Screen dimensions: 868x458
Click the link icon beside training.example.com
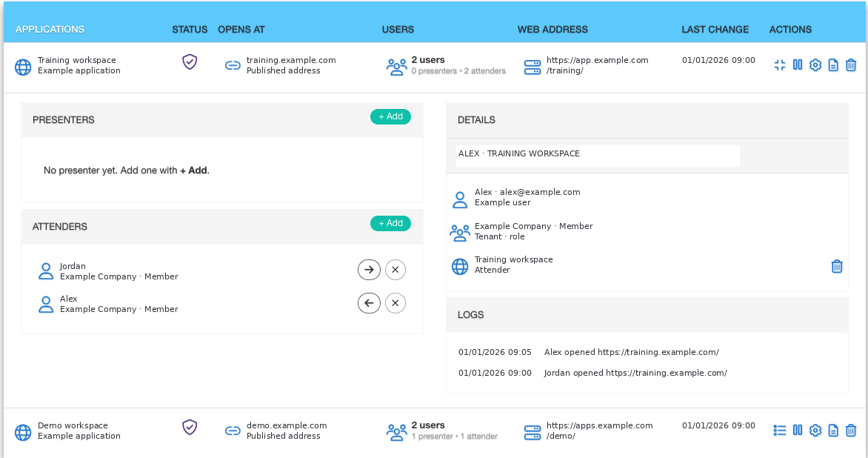[233, 66]
